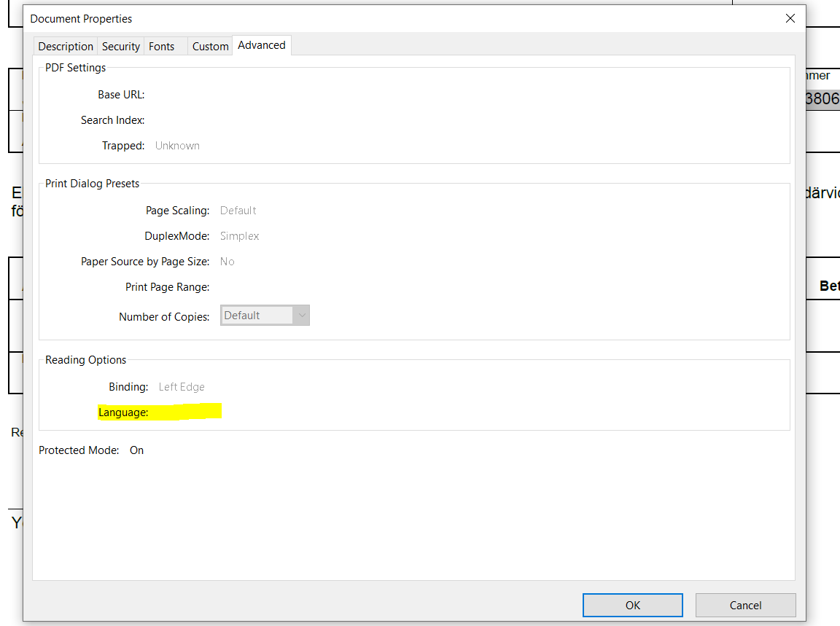Click the Binding Left Edge value
840x626 pixels.
click(182, 387)
